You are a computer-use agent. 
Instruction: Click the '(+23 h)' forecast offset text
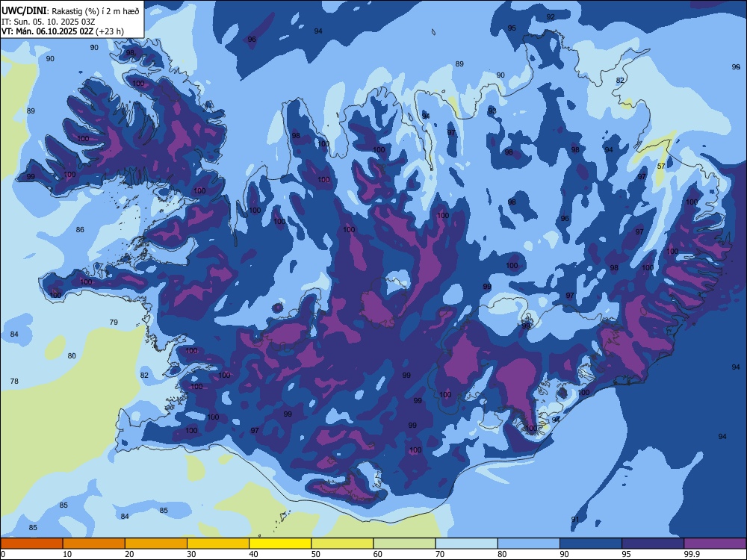[110, 31]
